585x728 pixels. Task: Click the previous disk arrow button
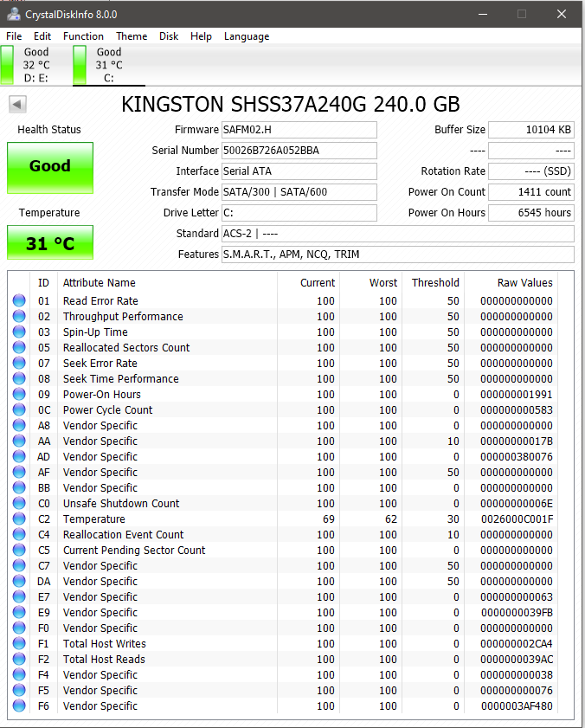click(17, 104)
